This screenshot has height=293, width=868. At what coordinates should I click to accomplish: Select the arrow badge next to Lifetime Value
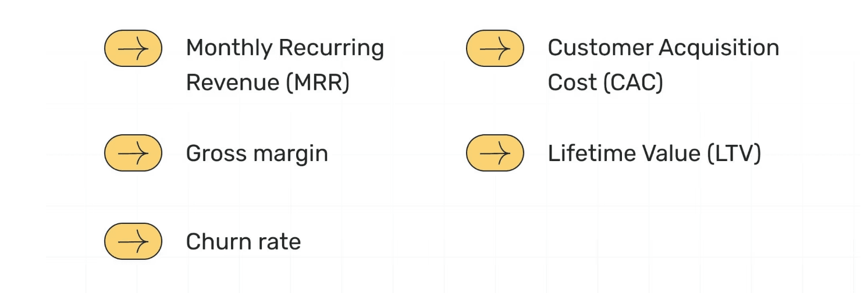pyautogui.click(x=495, y=153)
